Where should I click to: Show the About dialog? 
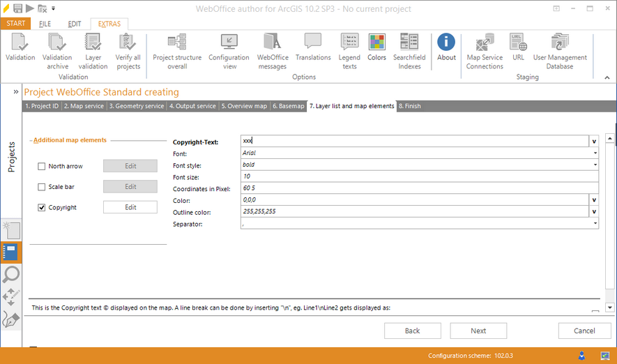pos(446,47)
